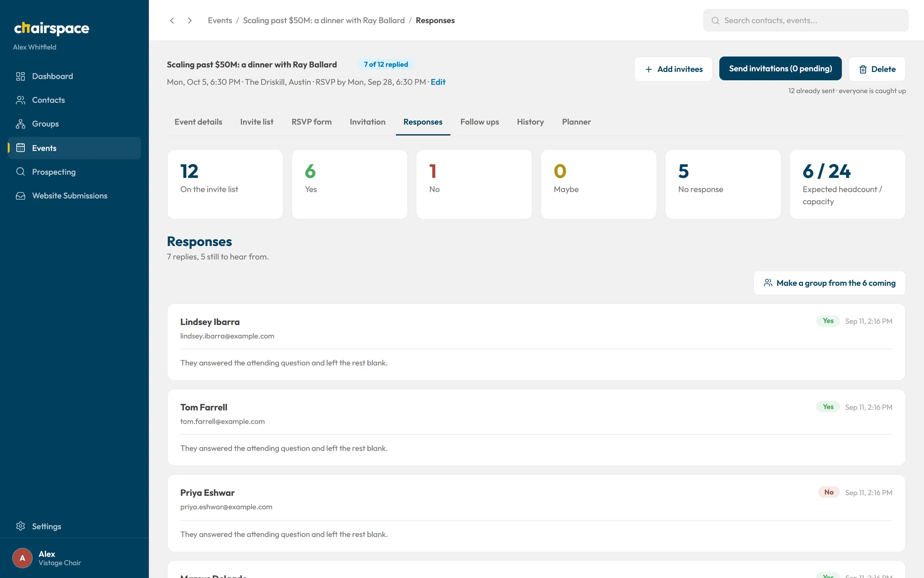Open Events breadcrumb link
Screen dimensions: 924x578
[x=220, y=20]
